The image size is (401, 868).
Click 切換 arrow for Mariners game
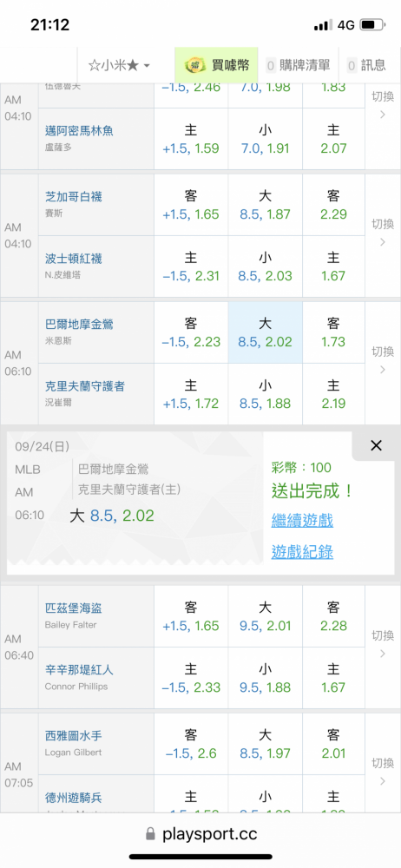(383, 773)
